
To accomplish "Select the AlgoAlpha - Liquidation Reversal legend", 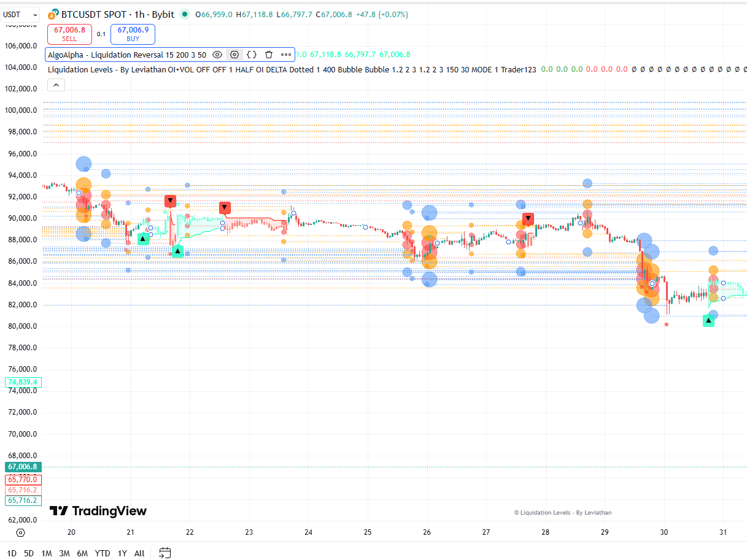I will pos(127,55).
